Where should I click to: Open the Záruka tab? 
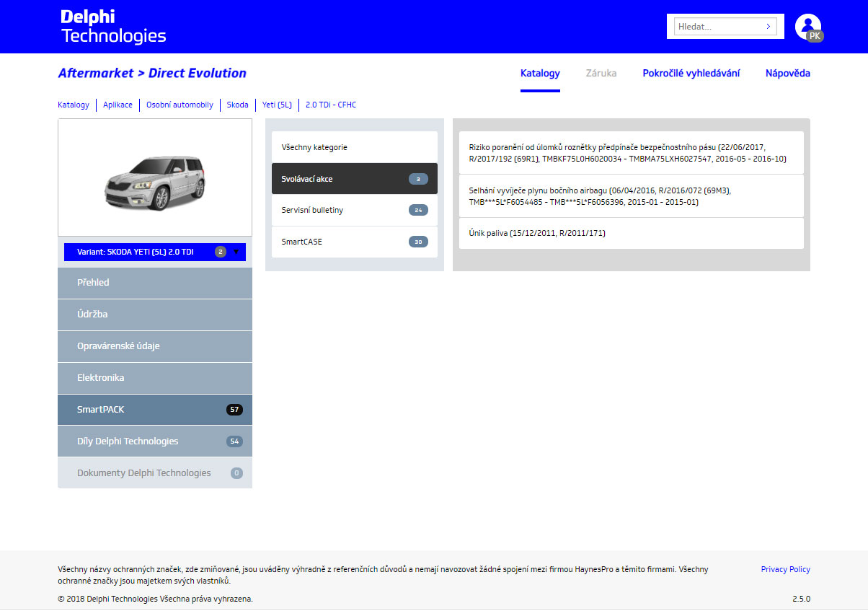click(x=601, y=73)
